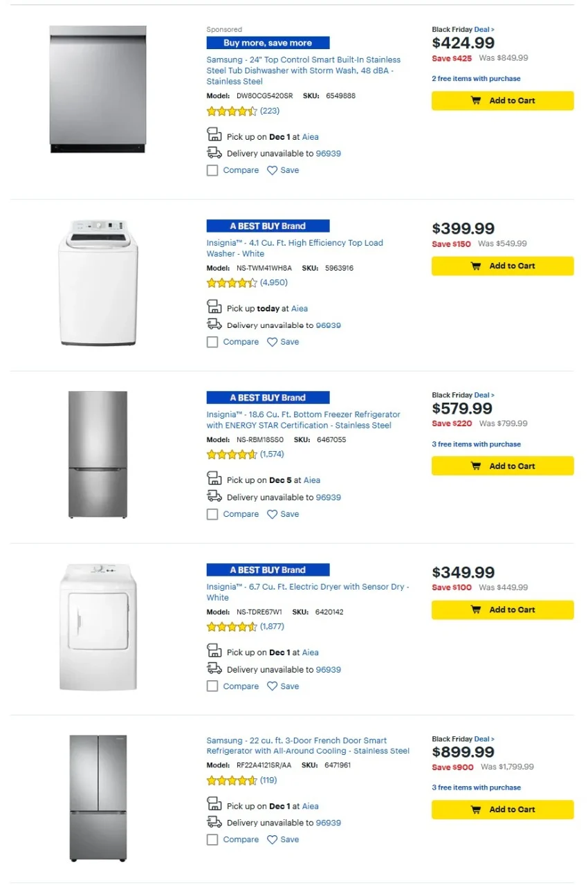
Task: Expand Black Friday Deal for $899.99 Samsung refrigerator
Action: (484, 739)
